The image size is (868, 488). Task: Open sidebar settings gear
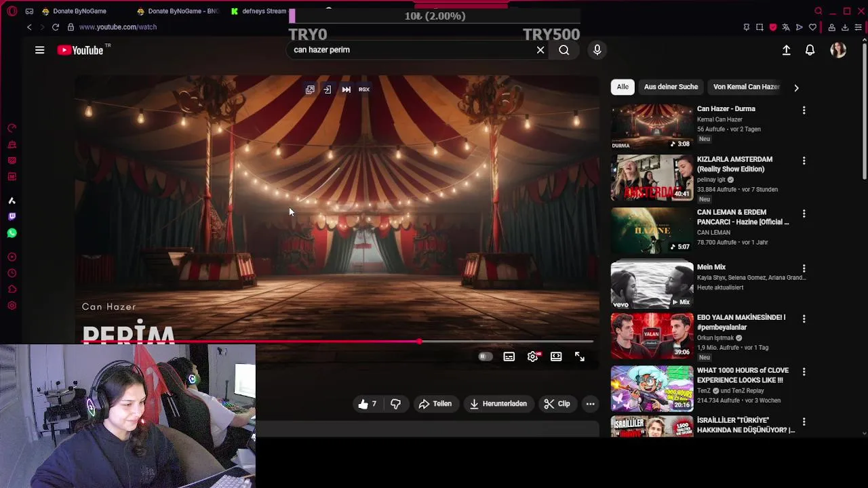(x=12, y=306)
